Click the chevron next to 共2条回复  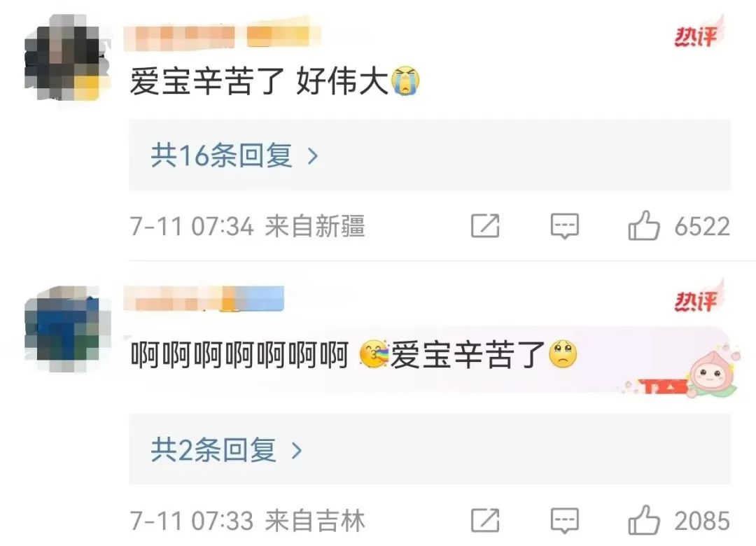point(297,450)
